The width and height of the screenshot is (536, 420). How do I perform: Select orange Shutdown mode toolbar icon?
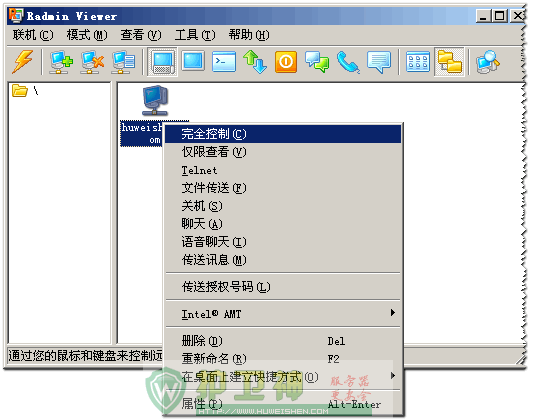click(x=286, y=62)
